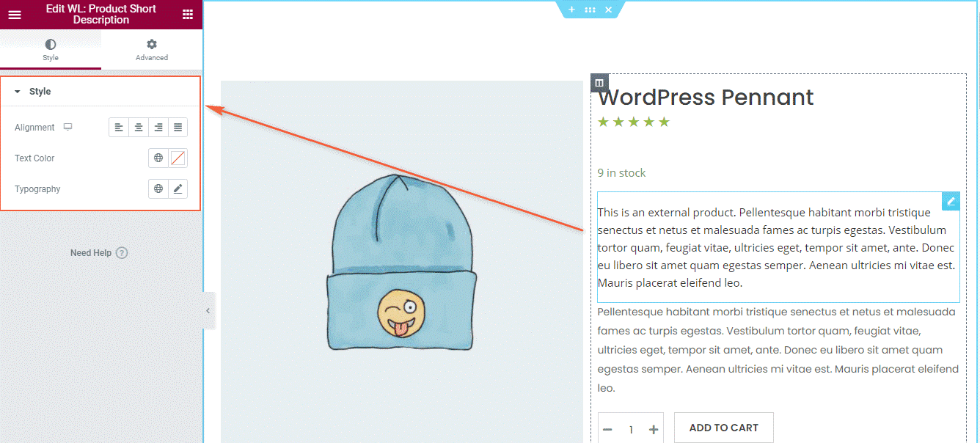Click the column edit handle icon
This screenshot has width=980, height=443.
[599, 83]
